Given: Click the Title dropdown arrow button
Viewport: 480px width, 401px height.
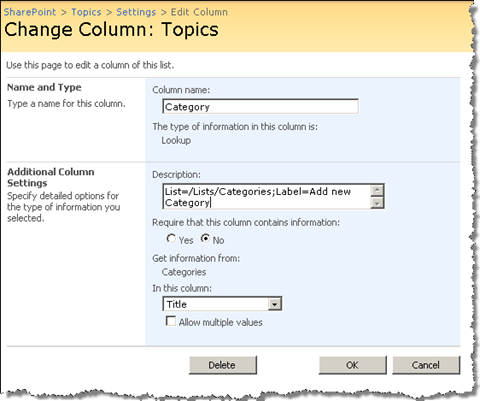Looking at the screenshot, I should point(274,304).
